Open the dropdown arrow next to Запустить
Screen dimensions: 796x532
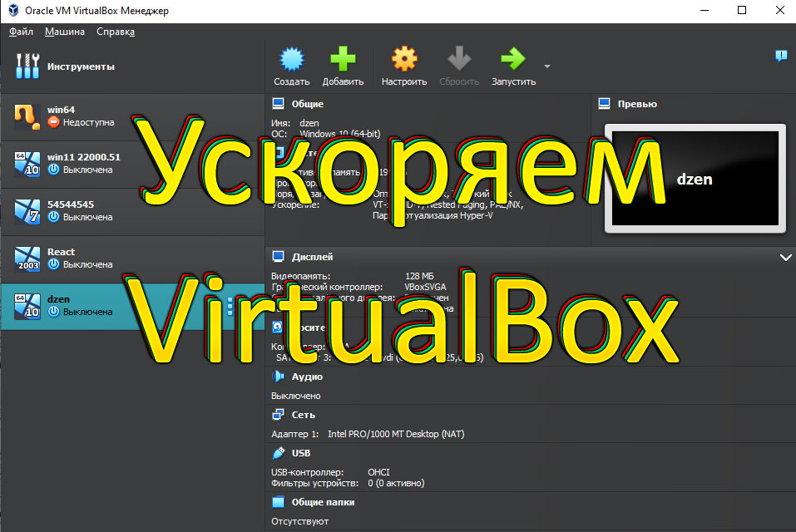pyautogui.click(x=546, y=66)
